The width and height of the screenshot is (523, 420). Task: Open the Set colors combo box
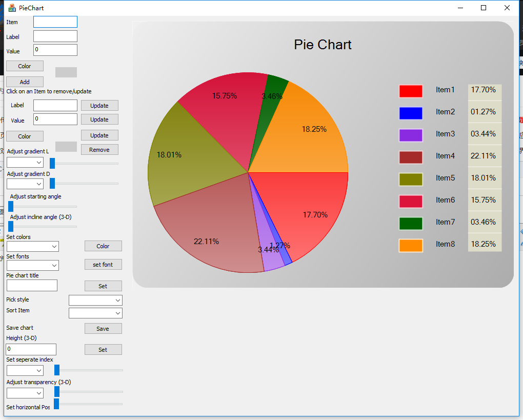(x=33, y=246)
